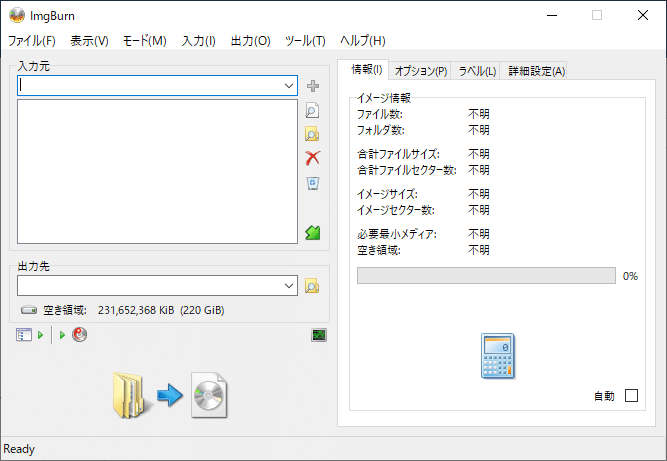667x461 pixels.
Task: Click the red disc burn mode icon
Action: [x=79, y=335]
